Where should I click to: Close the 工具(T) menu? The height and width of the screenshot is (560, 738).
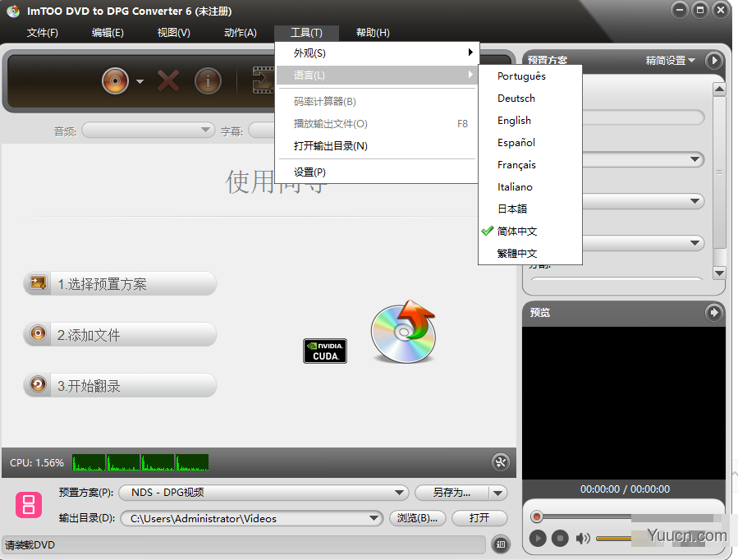pos(306,33)
